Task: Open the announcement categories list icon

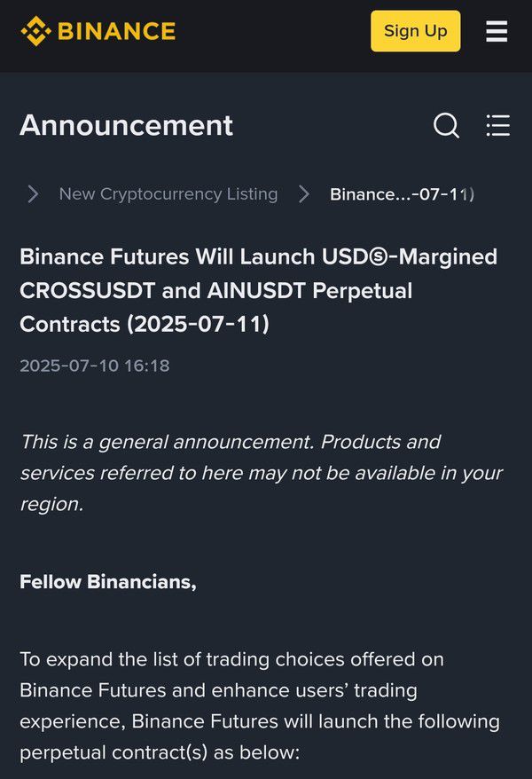Action: click(x=498, y=125)
